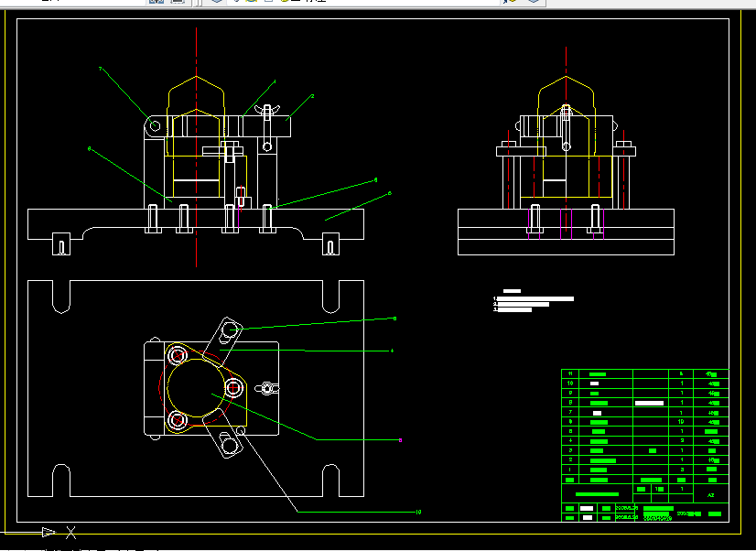The height and width of the screenshot is (551, 756).
Task: Click the A2 sheet size cell
Action: pyautogui.click(x=710, y=495)
